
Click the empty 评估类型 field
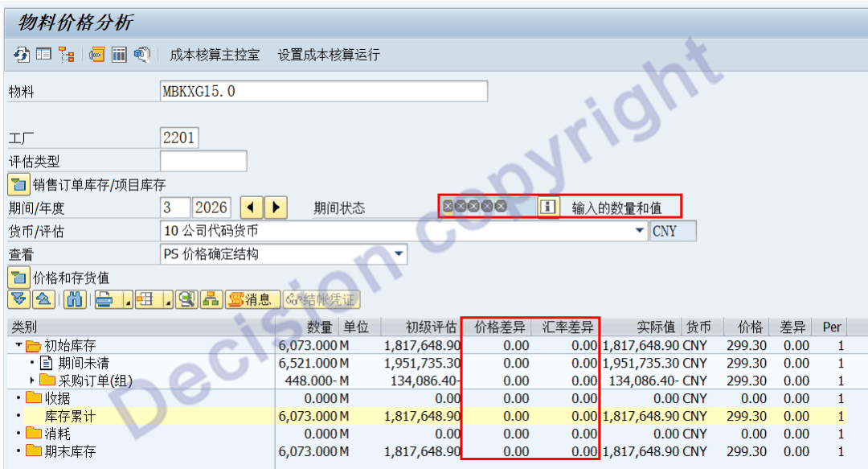click(x=203, y=162)
